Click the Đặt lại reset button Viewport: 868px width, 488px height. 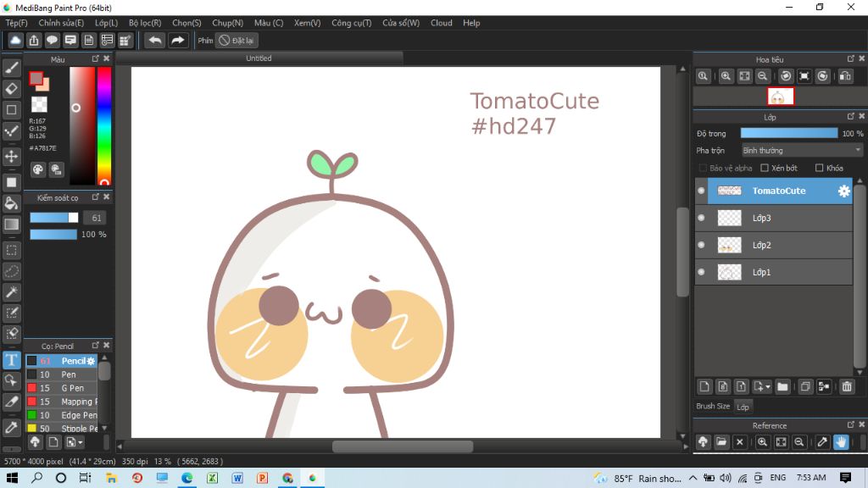[237, 41]
